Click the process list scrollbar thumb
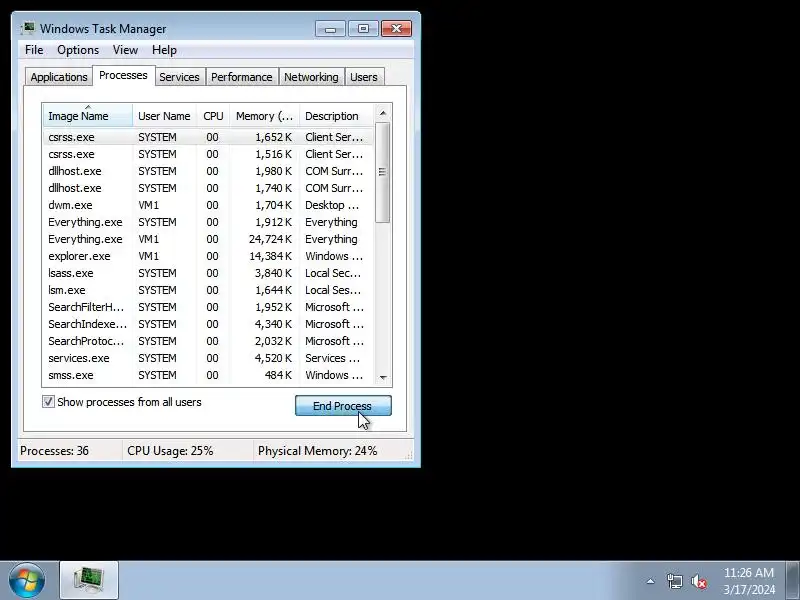Image resolution: width=800 pixels, height=600 pixels. click(383, 172)
